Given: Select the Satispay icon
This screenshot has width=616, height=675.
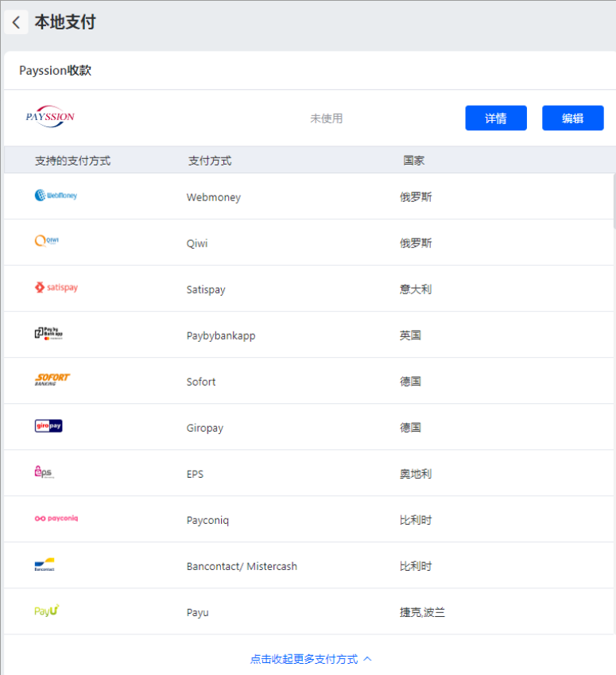Looking at the screenshot, I should [56, 288].
